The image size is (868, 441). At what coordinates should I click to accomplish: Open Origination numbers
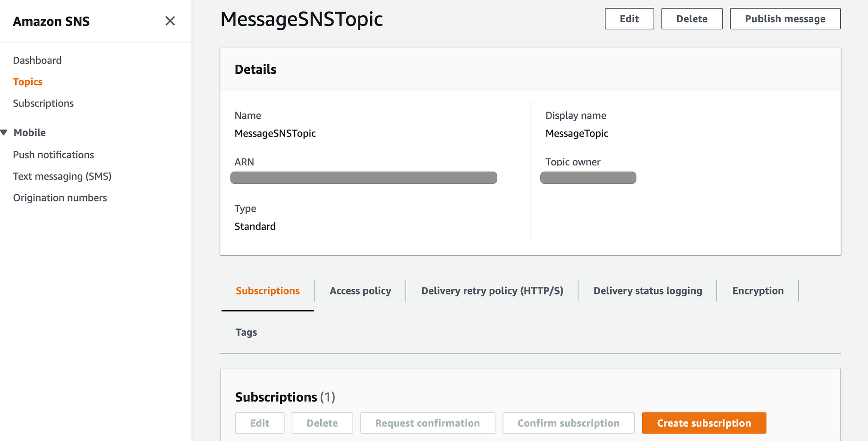(x=60, y=198)
